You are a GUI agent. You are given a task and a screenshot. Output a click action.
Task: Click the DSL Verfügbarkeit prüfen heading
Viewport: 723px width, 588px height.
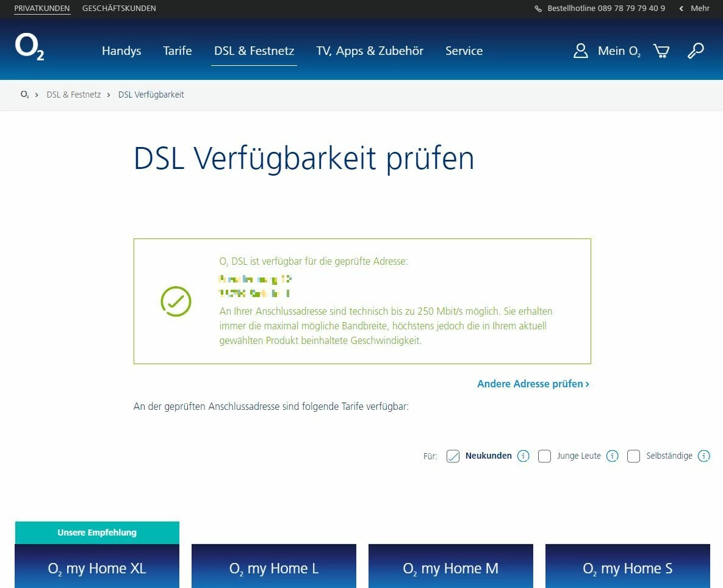(x=304, y=159)
